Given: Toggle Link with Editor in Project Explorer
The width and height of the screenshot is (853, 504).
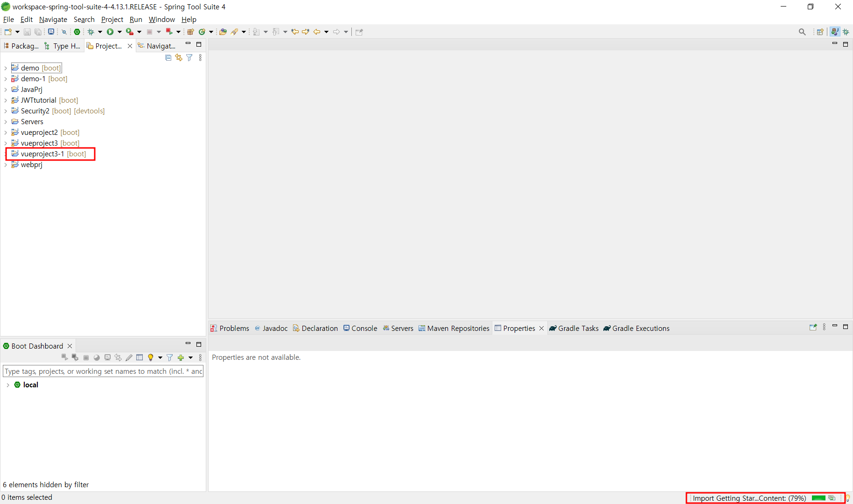Looking at the screenshot, I should (179, 57).
